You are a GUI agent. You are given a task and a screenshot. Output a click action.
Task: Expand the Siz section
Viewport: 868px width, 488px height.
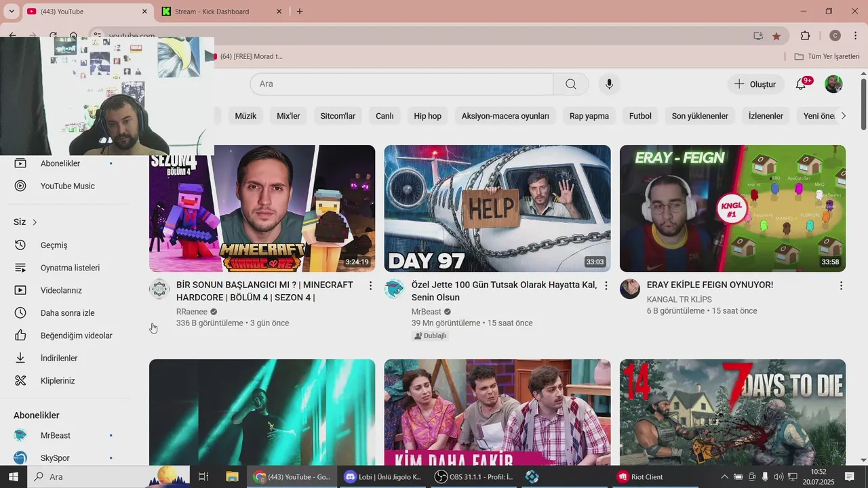pos(26,222)
